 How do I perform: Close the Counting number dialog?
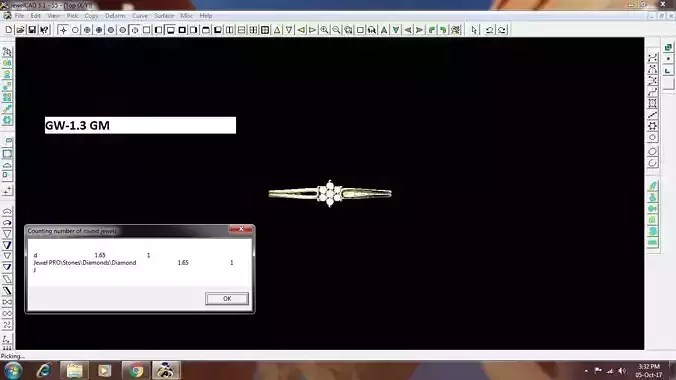[x=241, y=229]
